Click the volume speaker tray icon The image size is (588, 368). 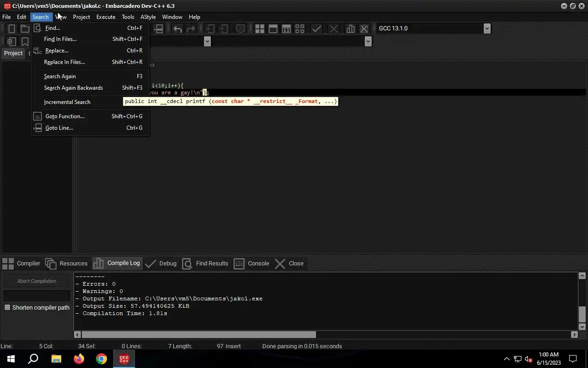(528, 359)
